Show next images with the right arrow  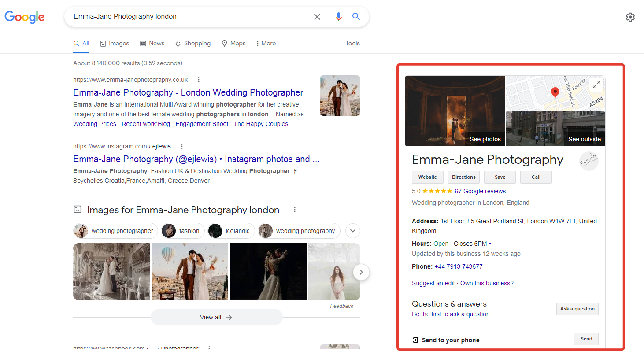tap(361, 272)
